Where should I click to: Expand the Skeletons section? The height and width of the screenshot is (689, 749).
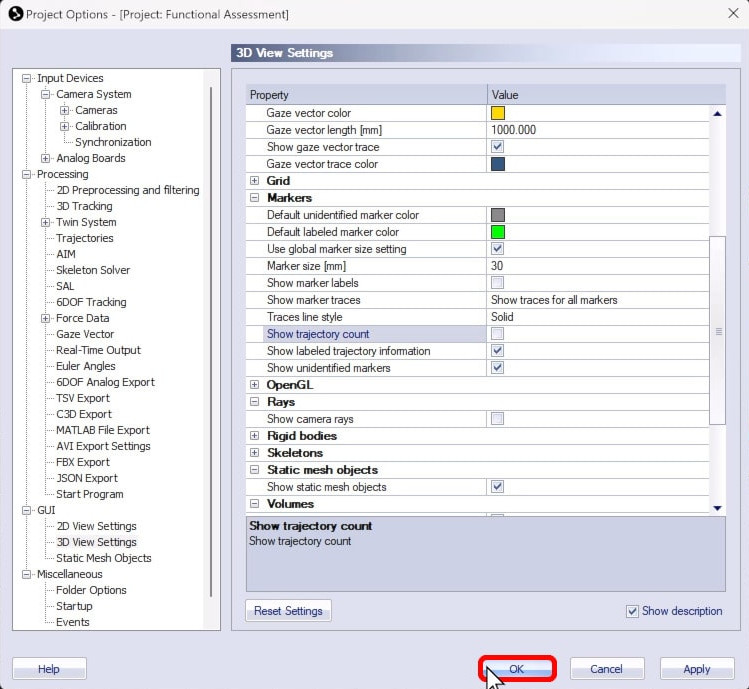tap(255, 453)
